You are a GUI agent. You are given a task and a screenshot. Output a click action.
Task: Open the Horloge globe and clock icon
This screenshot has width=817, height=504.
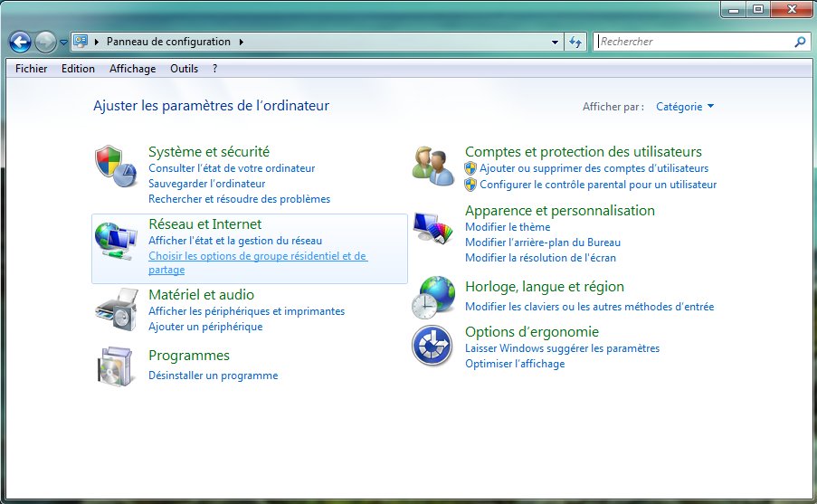pyautogui.click(x=432, y=297)
